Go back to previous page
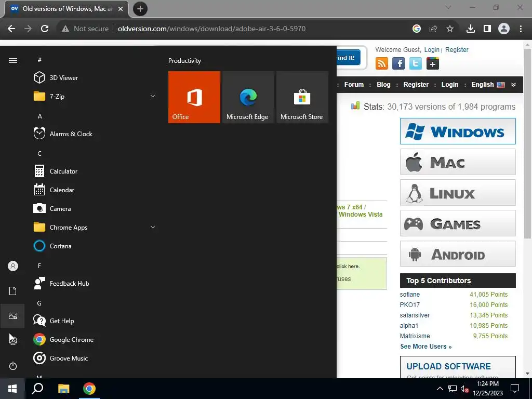Image resolution: width=532 pixels, height=399 pixels. [x=11, y=29]
